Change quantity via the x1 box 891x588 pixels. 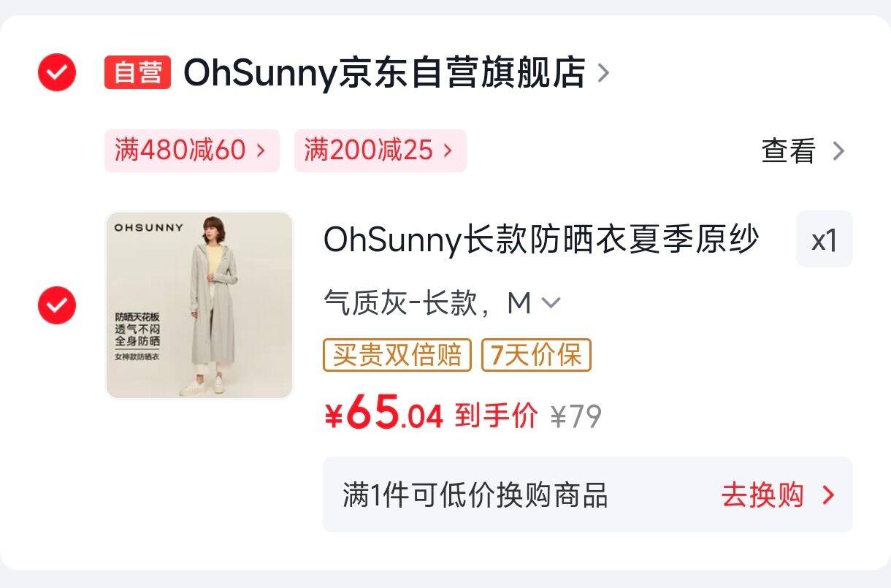824,240
